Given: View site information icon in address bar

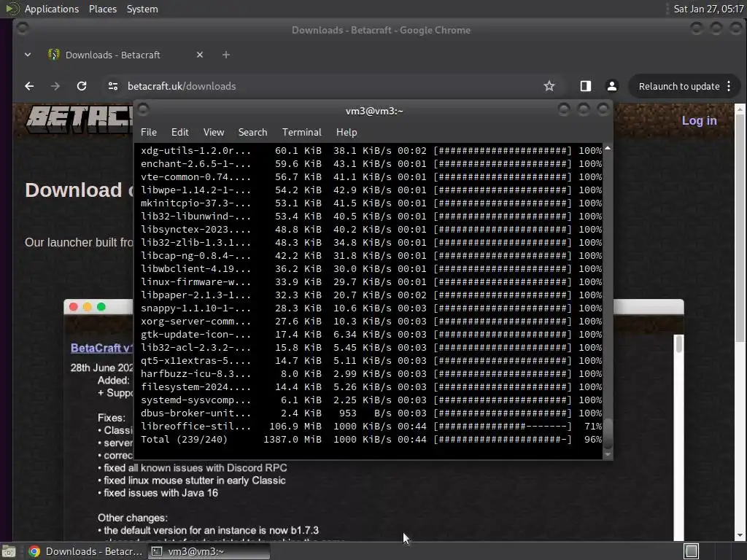Looking at the screenshot, I should 113,86.
